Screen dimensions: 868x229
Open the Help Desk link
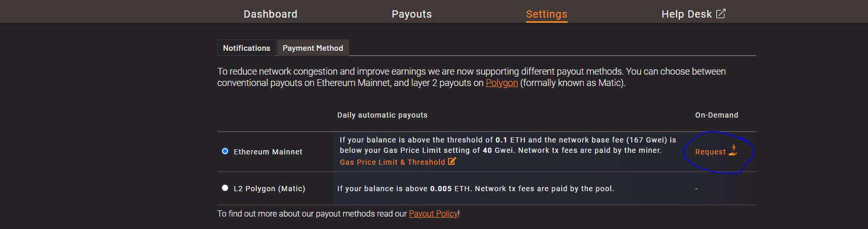coord(686,14)
